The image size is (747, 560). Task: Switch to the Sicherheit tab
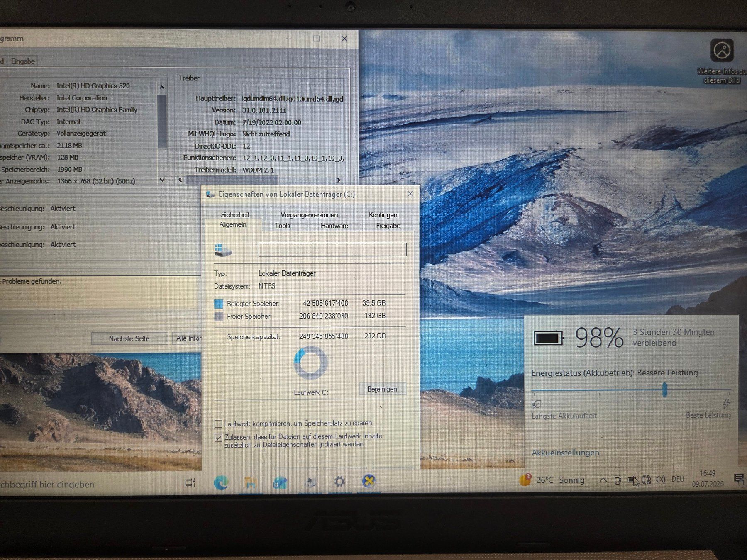point(235,214)
